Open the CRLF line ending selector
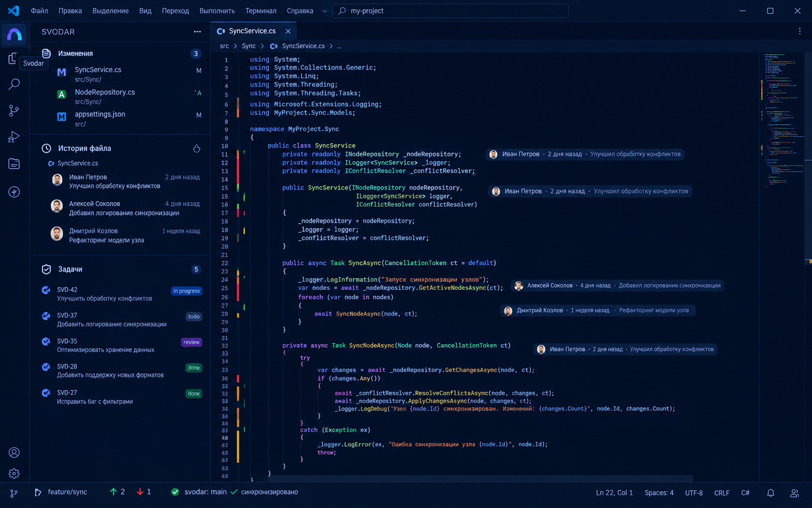This screenshot has width=812, height=508. pyautogui.click(x=722, y=493)
